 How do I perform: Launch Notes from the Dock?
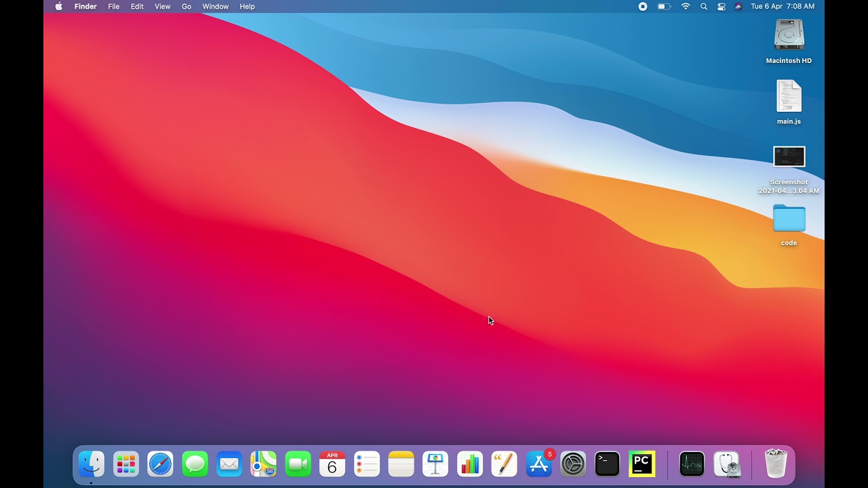401,464
